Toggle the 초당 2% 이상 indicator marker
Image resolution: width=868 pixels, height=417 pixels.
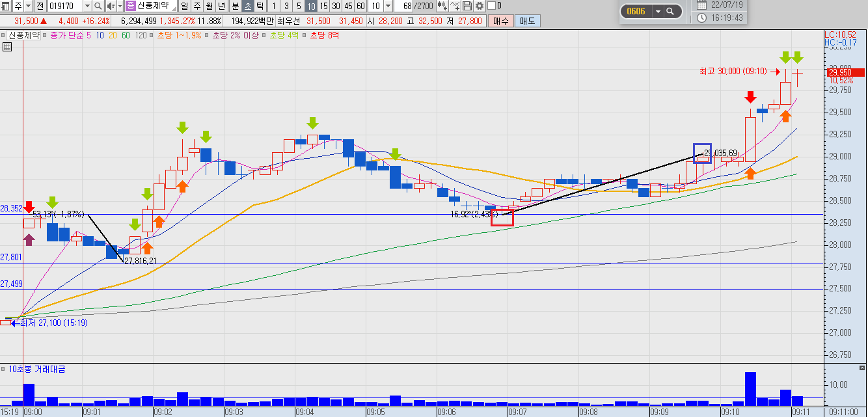click(x=206, y=35)
